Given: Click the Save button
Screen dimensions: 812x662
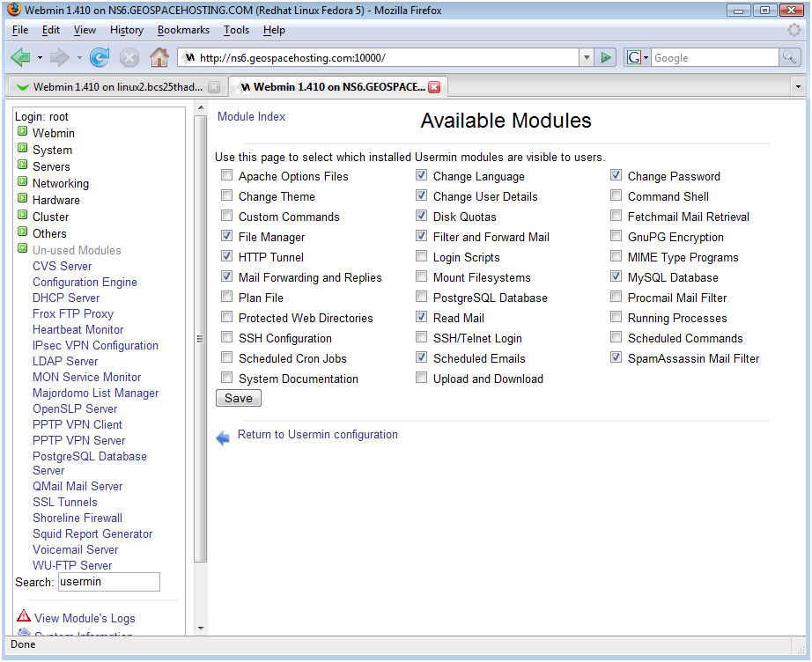Looking at the screenshot, I should [238, 398].
